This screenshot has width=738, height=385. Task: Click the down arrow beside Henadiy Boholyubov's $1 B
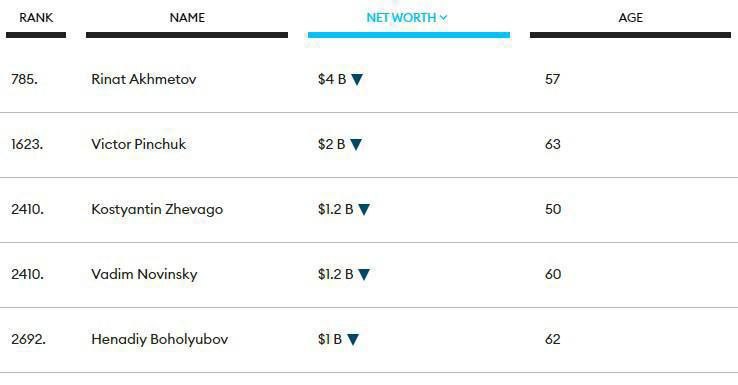tap(353, 339)
